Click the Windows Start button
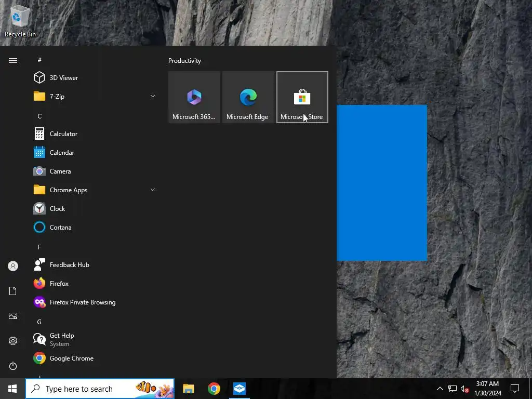Screen dimensions: 532x399 (12, 389)
